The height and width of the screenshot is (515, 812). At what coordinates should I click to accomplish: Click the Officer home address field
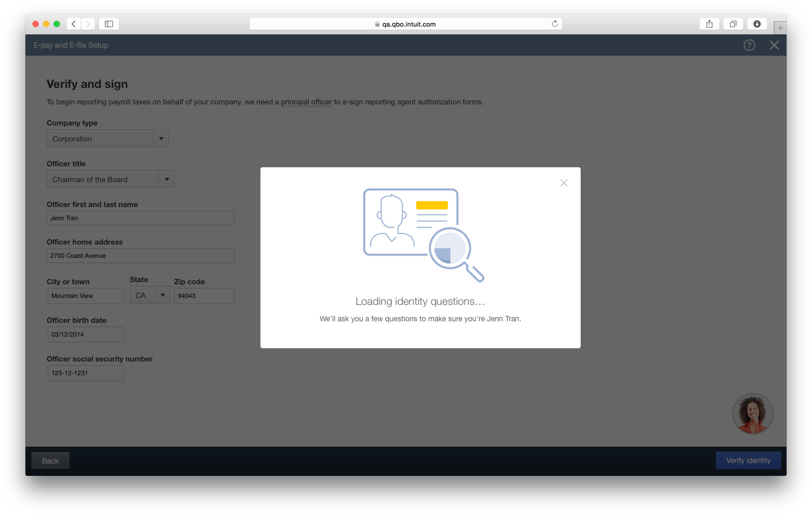(140, 256)
